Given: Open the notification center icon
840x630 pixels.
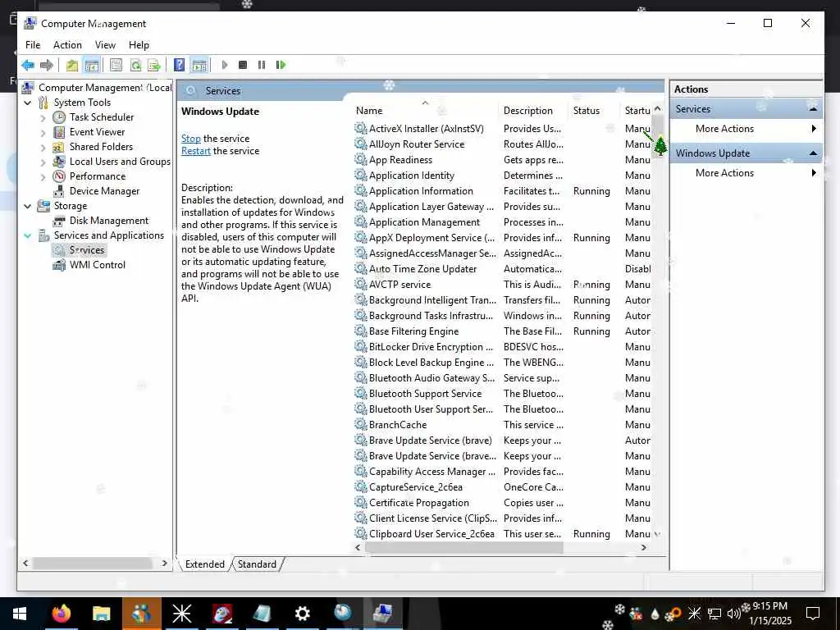Looking at the screenshot, I should coord(813,614).
